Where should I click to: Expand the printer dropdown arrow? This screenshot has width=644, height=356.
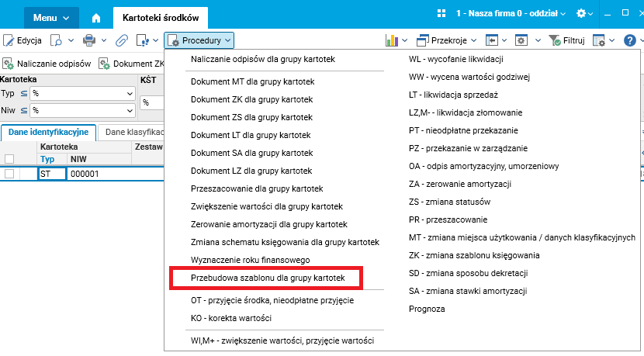(x=104, y=40)
